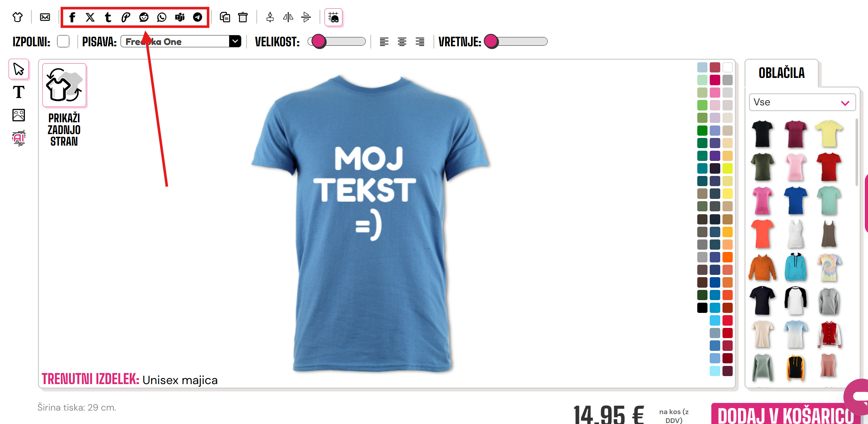868x424 pixels.
Task: Delete selected element with trash icon
Action: [243, 17]
